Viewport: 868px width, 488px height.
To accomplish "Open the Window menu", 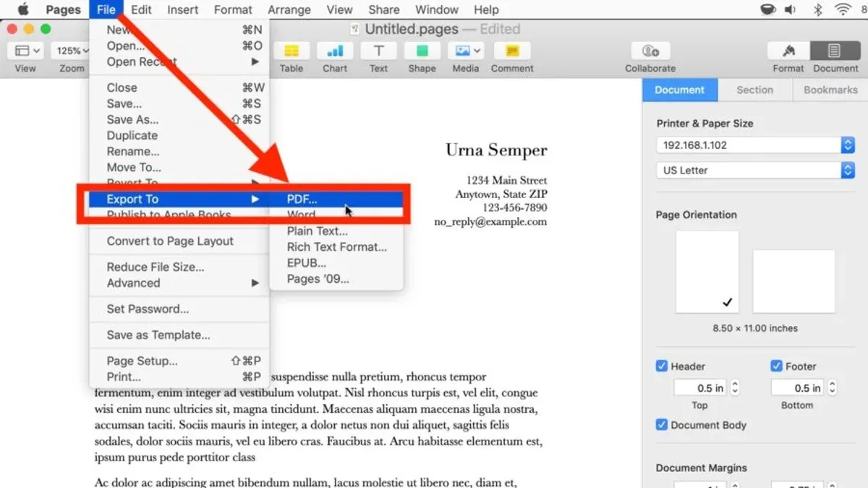I will pos(437,9).
